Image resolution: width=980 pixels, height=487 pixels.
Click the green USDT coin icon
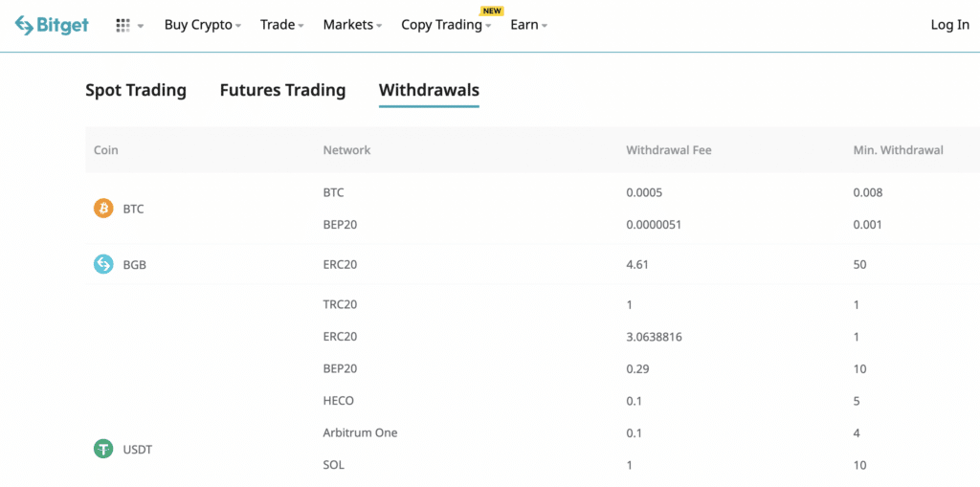(x=103, y=448)
